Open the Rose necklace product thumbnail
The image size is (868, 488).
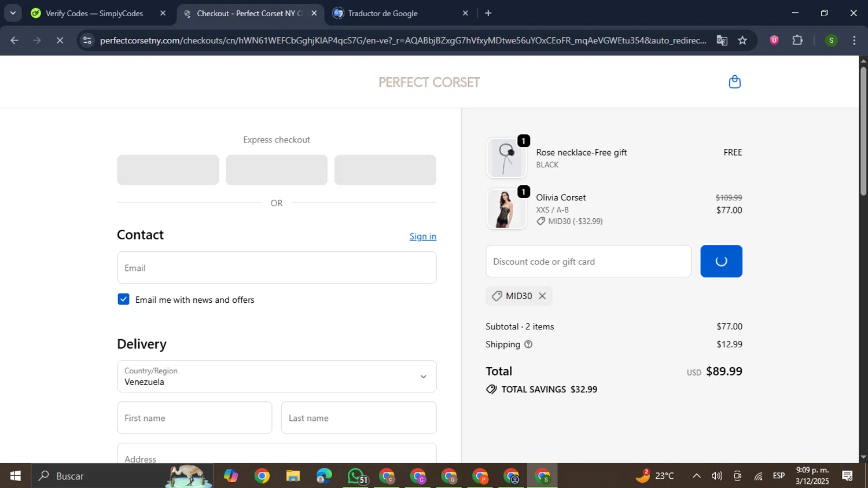(507, 158)
